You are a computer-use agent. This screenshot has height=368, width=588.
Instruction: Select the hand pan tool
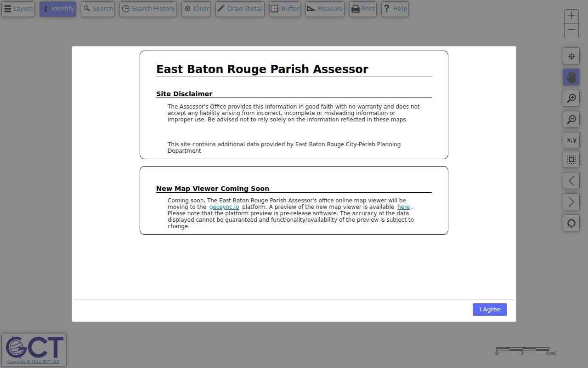click(571, 77)
